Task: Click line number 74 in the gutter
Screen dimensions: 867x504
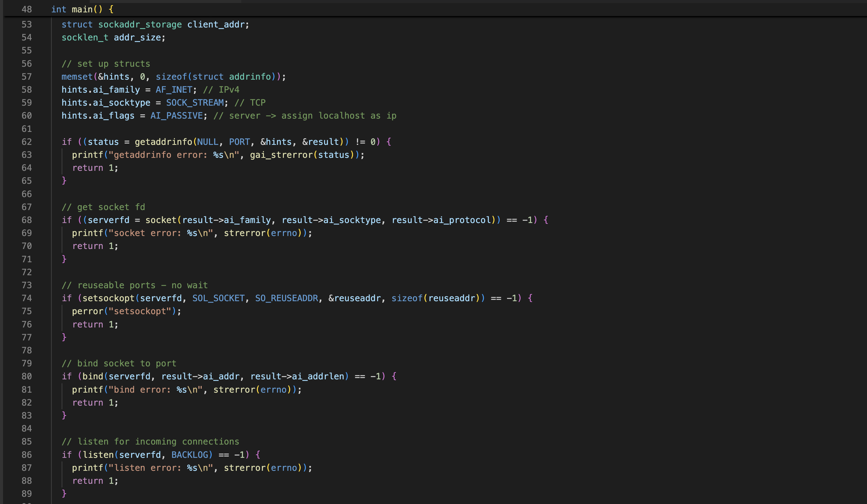Action: click(x=27, y=298)
